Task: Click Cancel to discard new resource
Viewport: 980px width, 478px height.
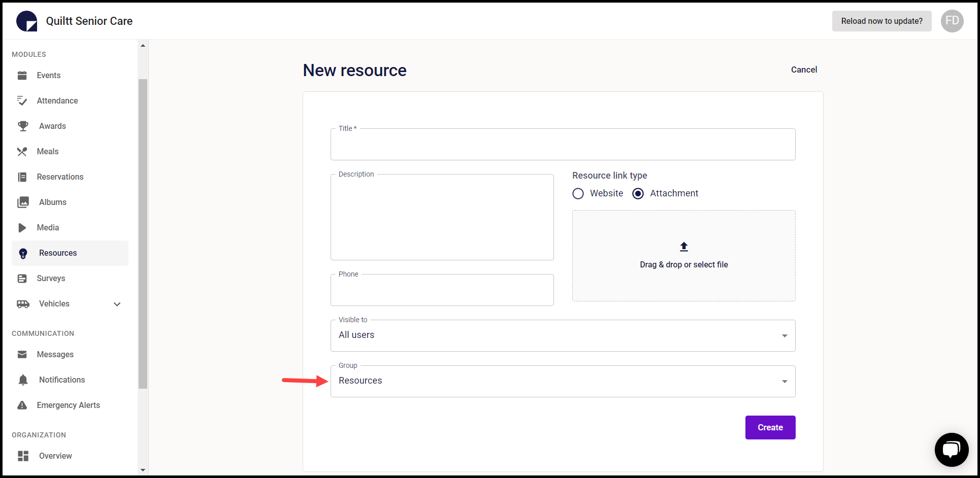Action: (804, 70)
